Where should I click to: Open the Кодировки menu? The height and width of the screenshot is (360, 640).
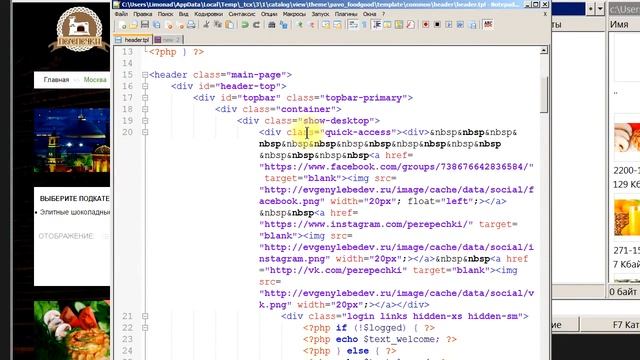(x=209, y=14)
